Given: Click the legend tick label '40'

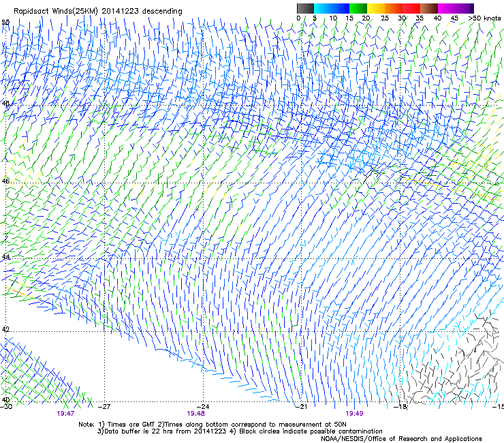Looking at the screenshot, I should 437,18.
